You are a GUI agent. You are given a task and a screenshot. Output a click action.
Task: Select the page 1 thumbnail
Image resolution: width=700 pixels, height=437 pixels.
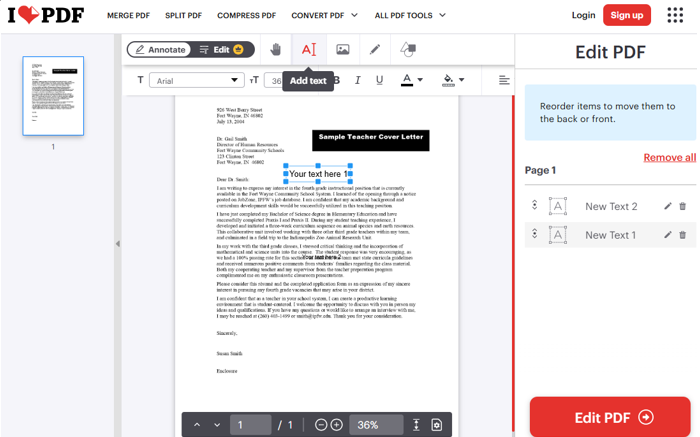tap(53, 96)
